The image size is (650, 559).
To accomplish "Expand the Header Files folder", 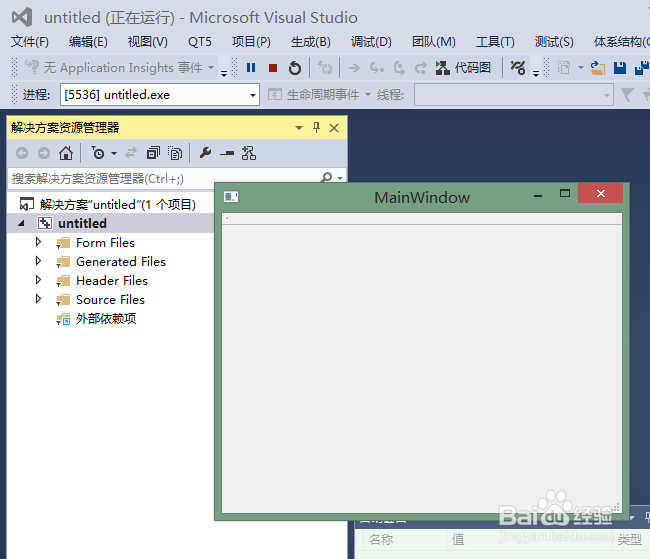I will pyautogui.click(x=38, y=280).
